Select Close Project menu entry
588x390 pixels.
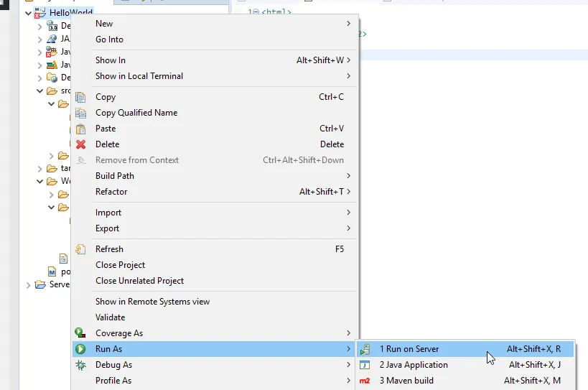pyautogui.click(x=121, y=265)
